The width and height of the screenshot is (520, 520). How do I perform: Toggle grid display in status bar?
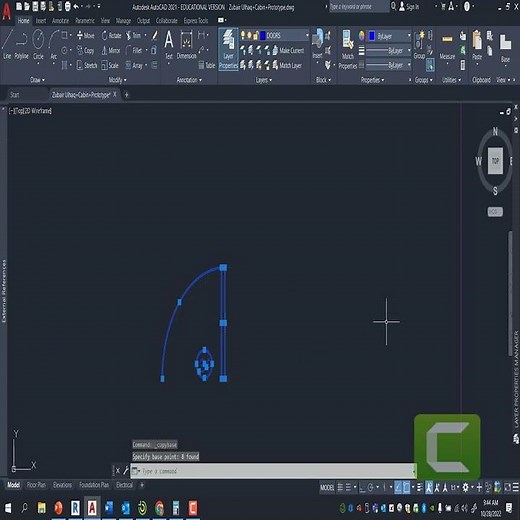click(340, 488)
